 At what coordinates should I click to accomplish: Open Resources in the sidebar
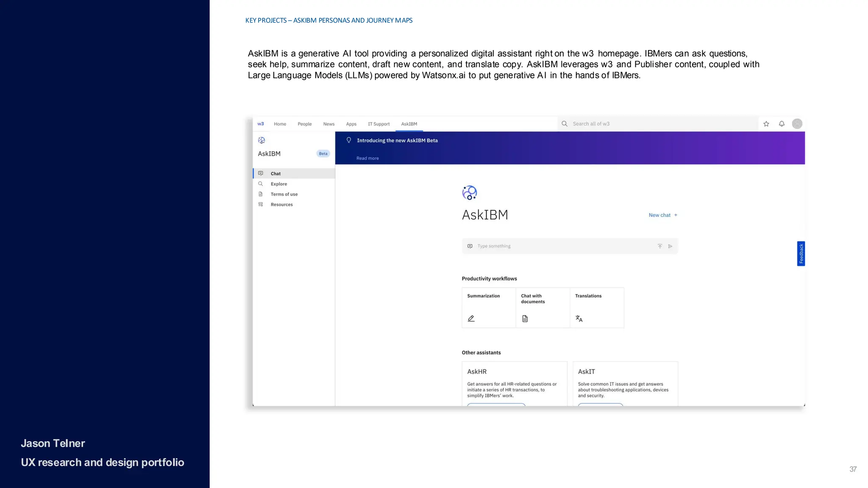point(281,205)
